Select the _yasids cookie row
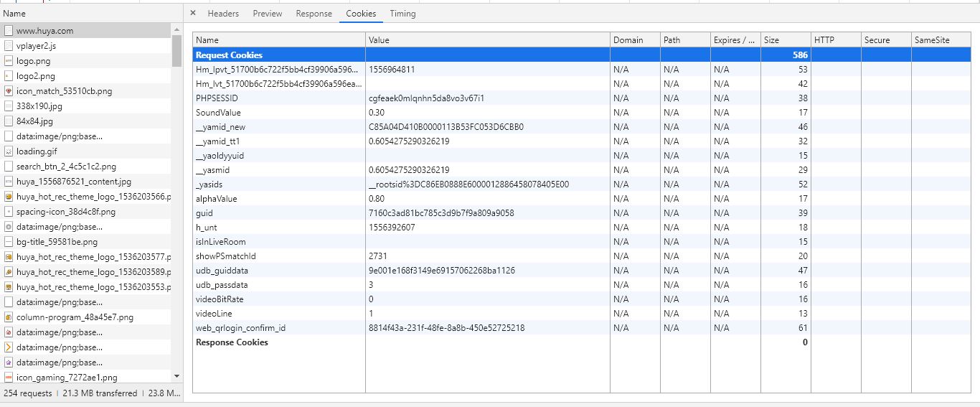Viewport: 980px width, 407px height. (582, 184)
